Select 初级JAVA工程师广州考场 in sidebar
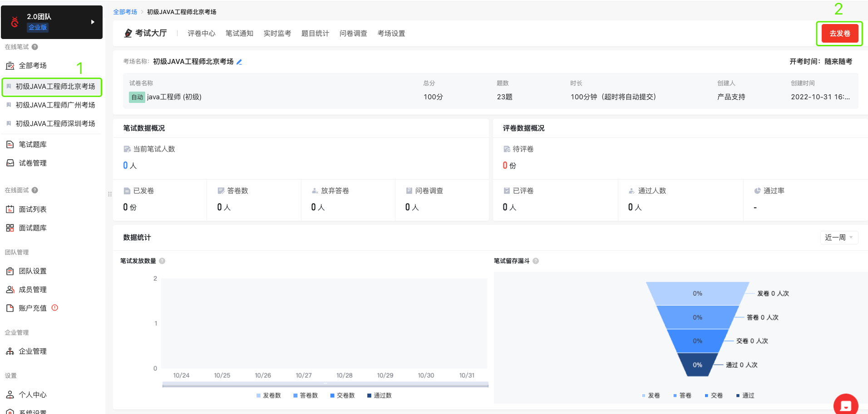This screenshot has width=868, height=414. pyautogui.click(x=52, y=105)
